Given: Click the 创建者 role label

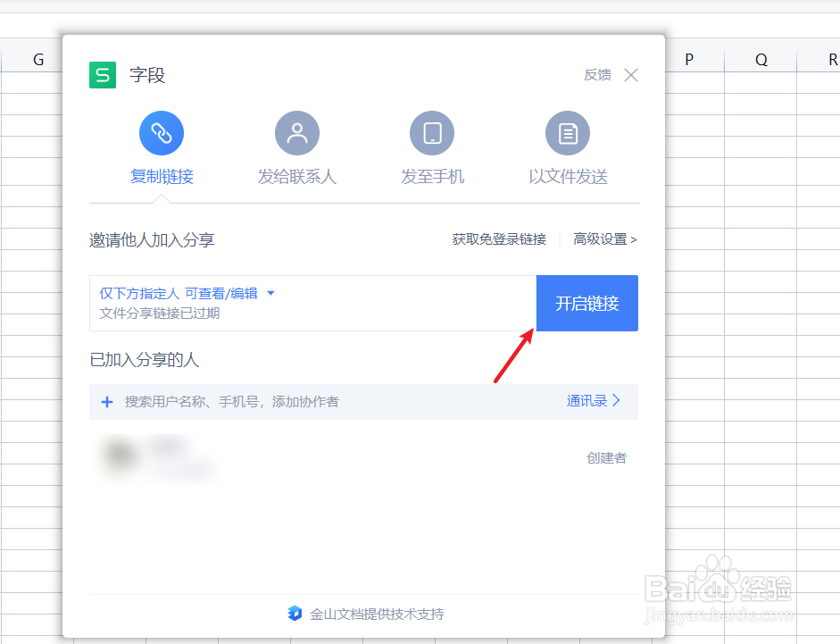Looking at the screenshot, I should [606, 458].
